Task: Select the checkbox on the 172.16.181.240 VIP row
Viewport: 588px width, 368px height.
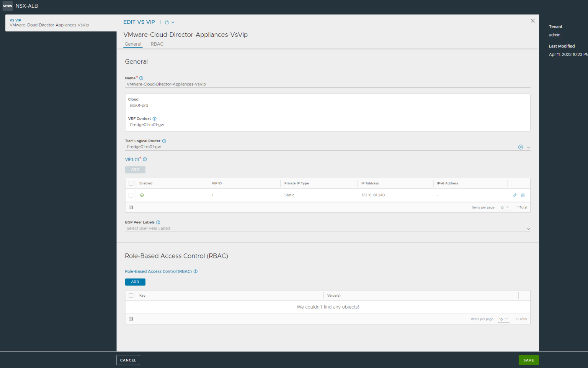Action: (x=131, y=195)
